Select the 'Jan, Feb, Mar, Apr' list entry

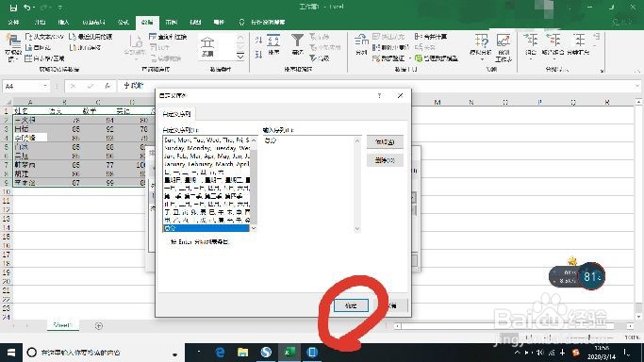pyautogui.click(x=206, y=156)
